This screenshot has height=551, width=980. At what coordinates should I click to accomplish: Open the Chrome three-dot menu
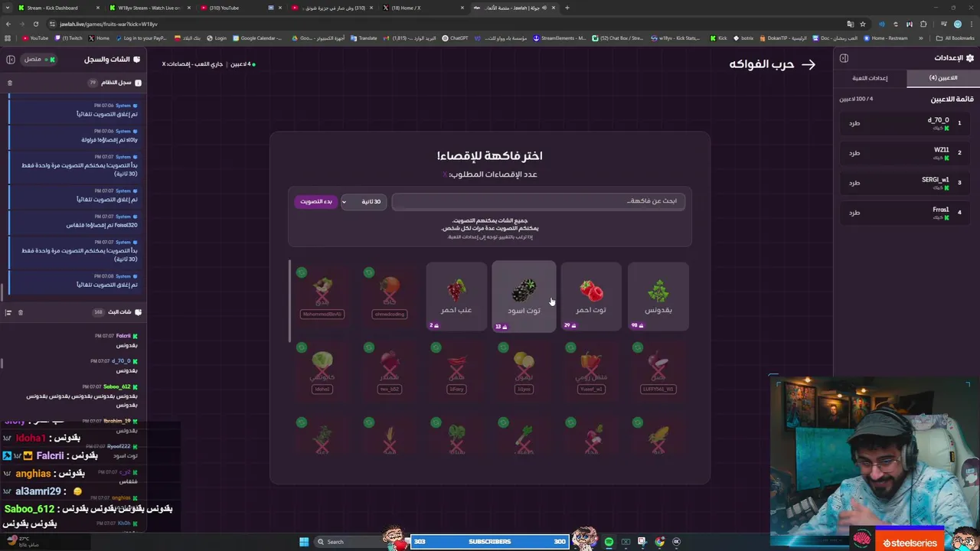pyautogui.click(x=972, y=24)
